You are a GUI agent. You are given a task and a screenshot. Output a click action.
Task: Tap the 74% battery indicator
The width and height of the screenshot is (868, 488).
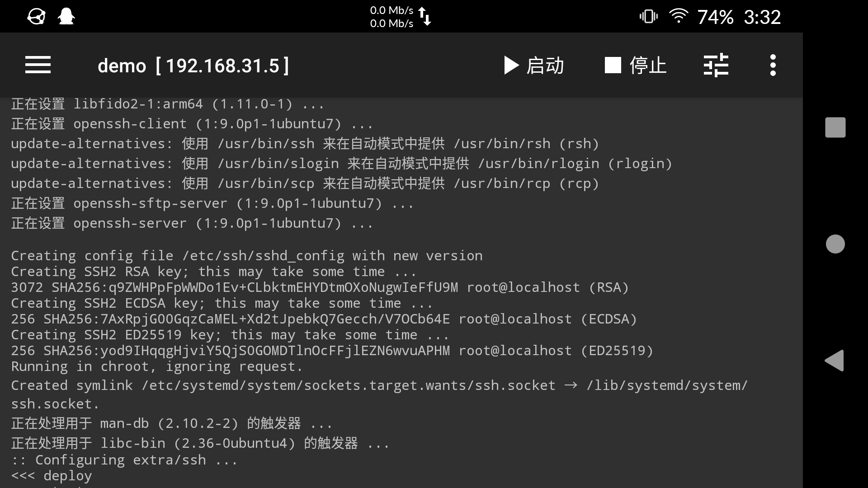click(x=716, y=17)
